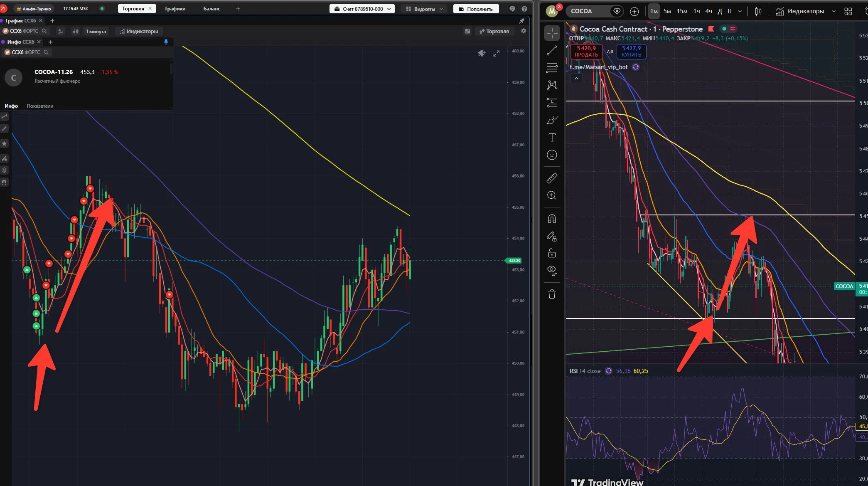Toggle magnet mode in TradingView

(552, 219)
